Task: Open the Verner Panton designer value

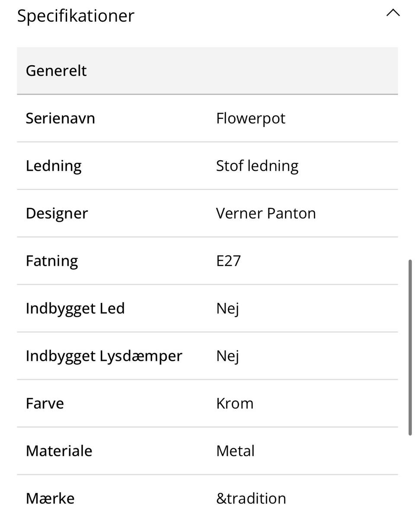Action: click(x=265, y=213)
